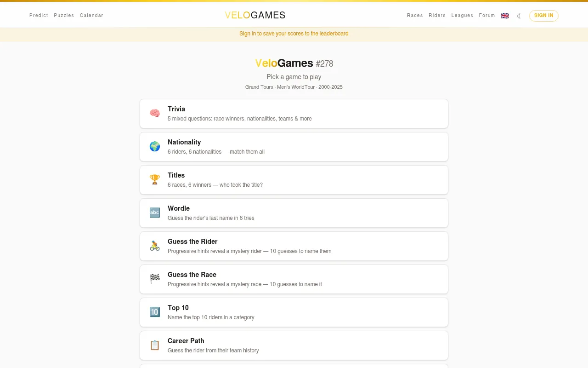The width and height of the screenshot is (588, 368).
Task: Click '6 riders, 6 nationalities' description
Action: pos(216,152)
